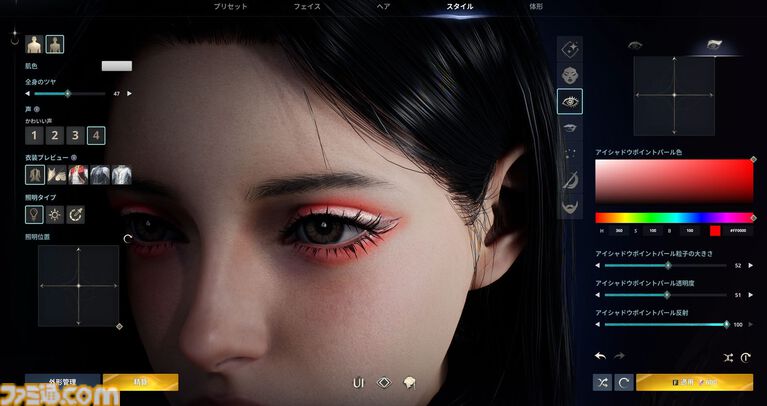Click the hex color code field
Screen dimensions: 767x406
tap(738, 231)
